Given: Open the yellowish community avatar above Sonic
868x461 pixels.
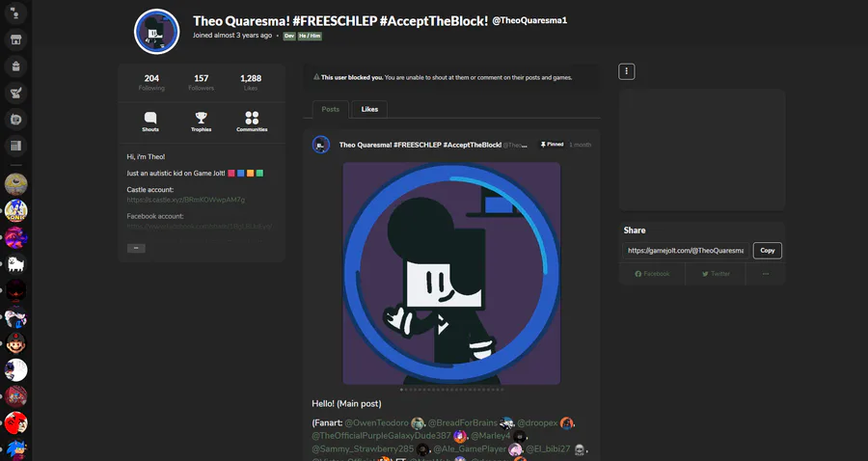Looking at the screenshot, I should click(x=16, y=184).
